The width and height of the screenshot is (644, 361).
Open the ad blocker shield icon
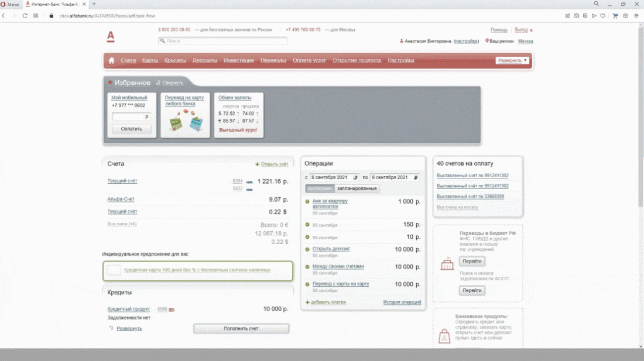585,16
